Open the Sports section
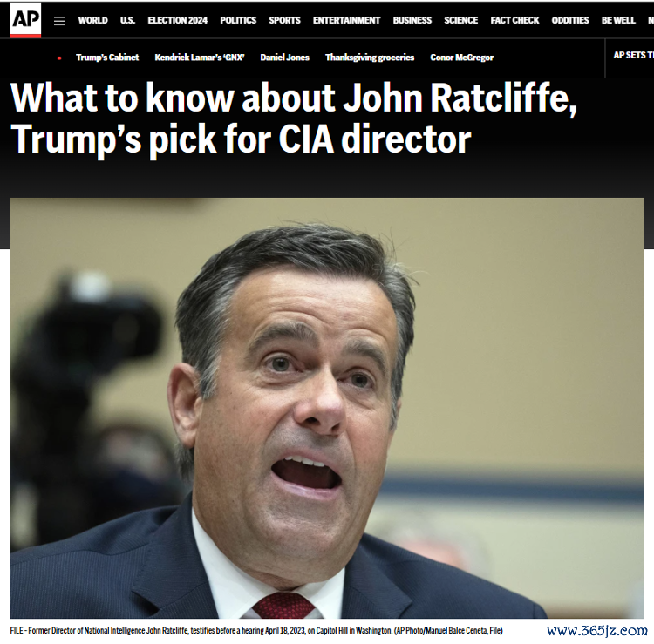Image resolution: width=654 pixels, height=644 pixels. [x=284, y=20]
